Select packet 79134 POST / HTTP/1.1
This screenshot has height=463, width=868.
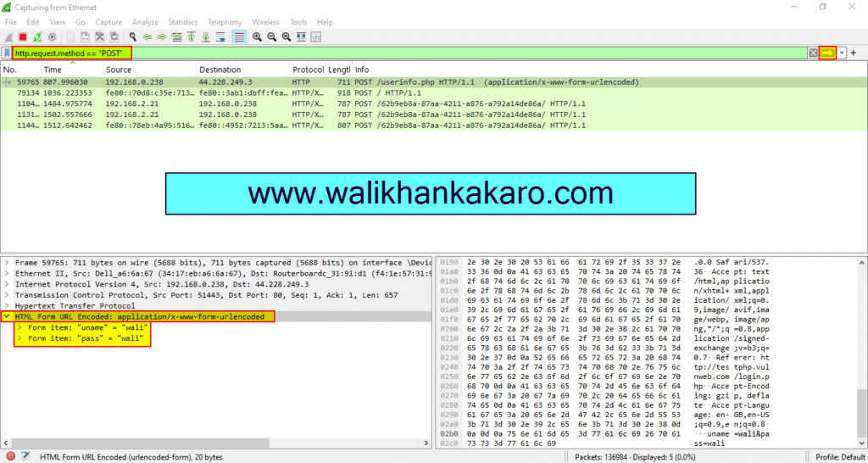click(433, 93)
